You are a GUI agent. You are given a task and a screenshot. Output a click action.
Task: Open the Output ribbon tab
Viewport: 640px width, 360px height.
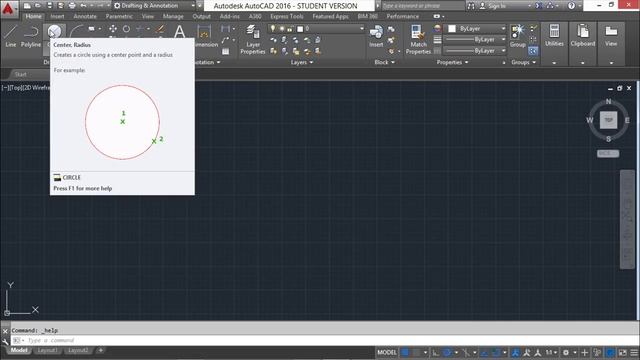[201, 16]
